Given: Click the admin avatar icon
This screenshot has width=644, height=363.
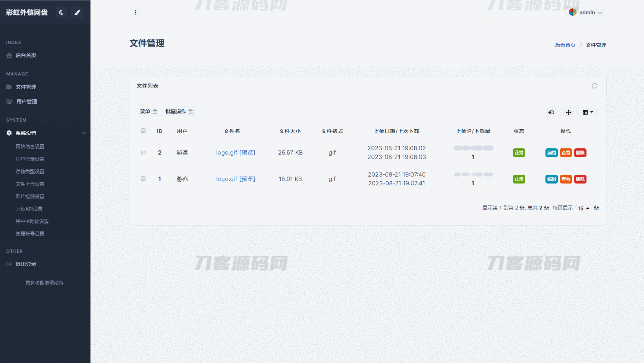Looking at the screenshot, I should pyautogui.click(x=573, y=12).
